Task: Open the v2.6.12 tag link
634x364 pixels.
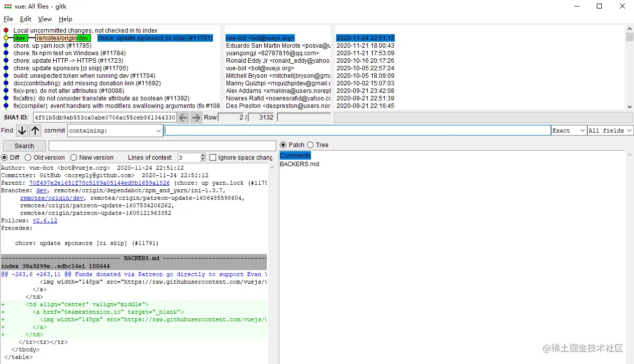Action: coord(45,221)
